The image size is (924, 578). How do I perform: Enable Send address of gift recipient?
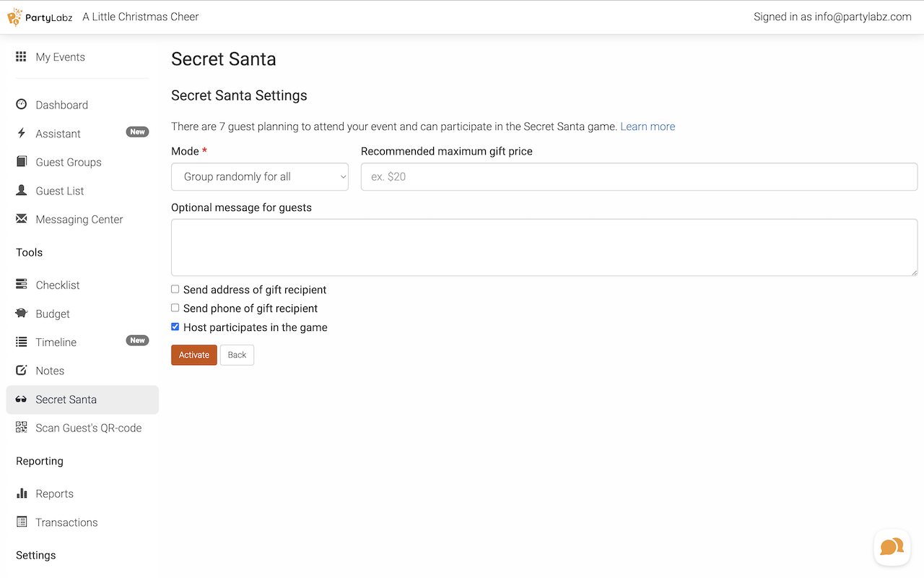(175, 289)
